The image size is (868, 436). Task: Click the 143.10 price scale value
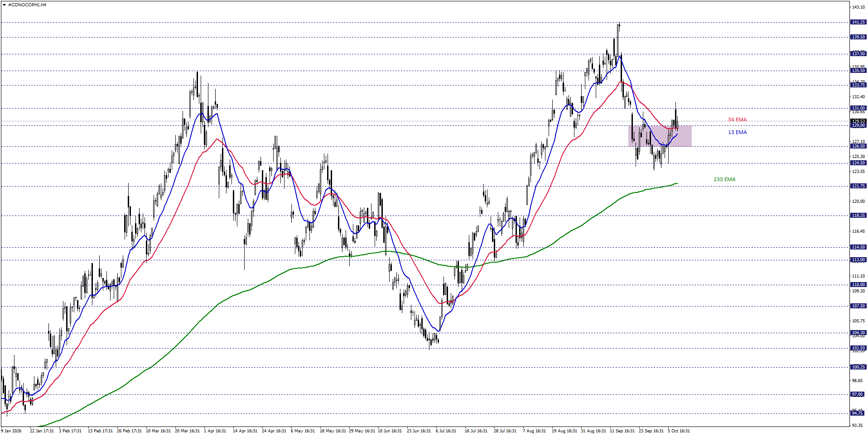[858, 7]
